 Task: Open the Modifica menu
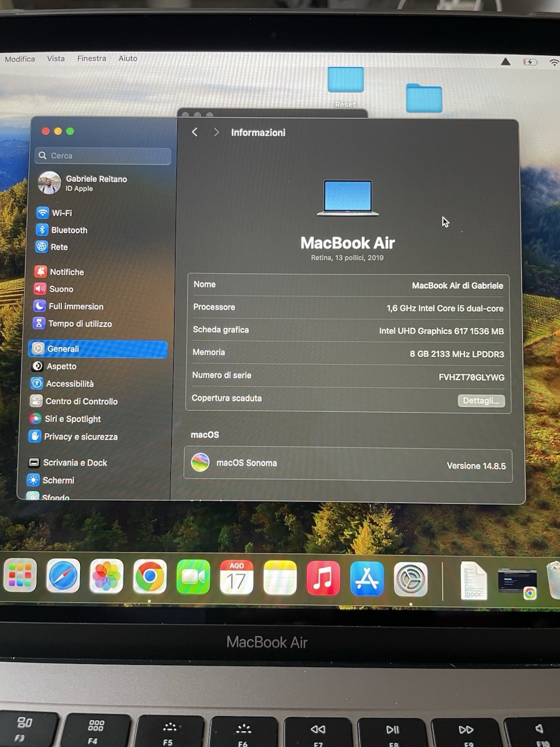tap(20, 59)
